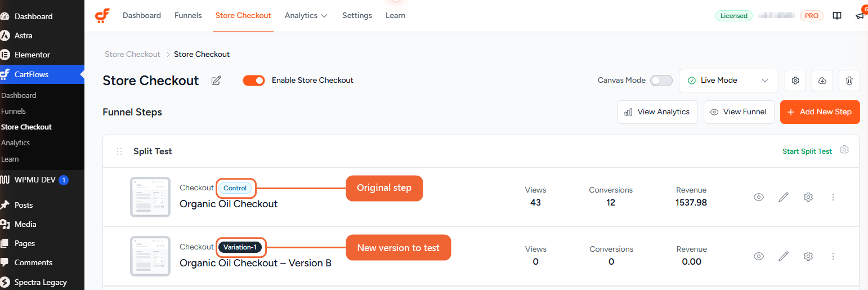868x290 pixels.
Task: Grab the Split Test drag handle
Action: coord(119,151)
